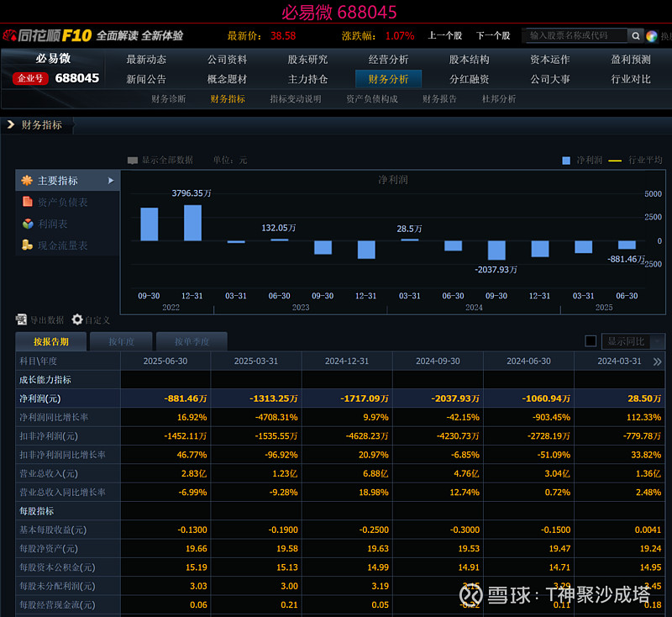Click the 基本每股收益(元) row label
The height and width of the screenshot is (617, 672).
click(53, 530)
